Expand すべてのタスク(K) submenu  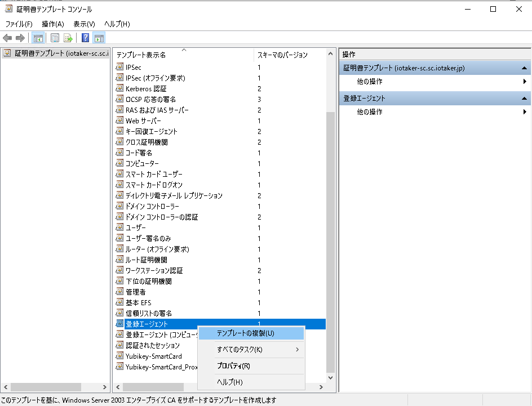pyautogui.click(x=251, y=350)
